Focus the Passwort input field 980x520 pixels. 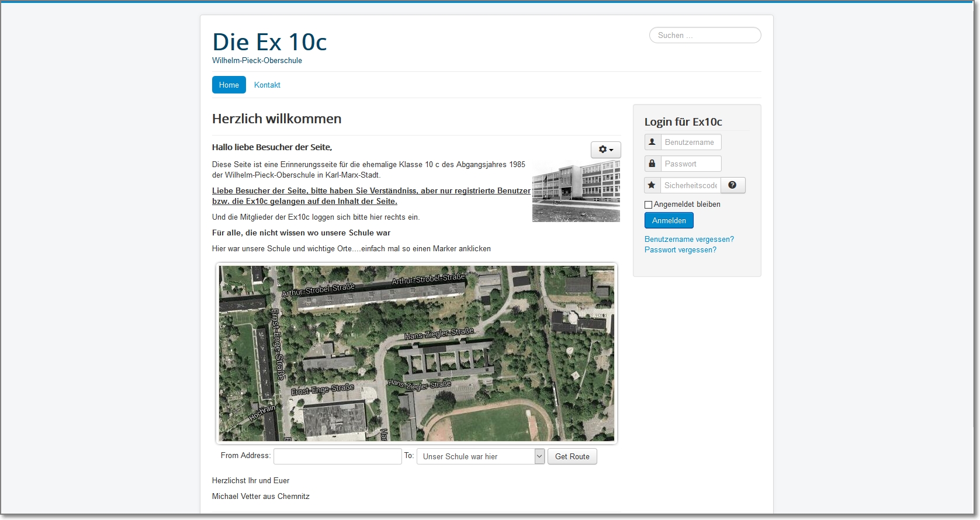coord(691,164)
